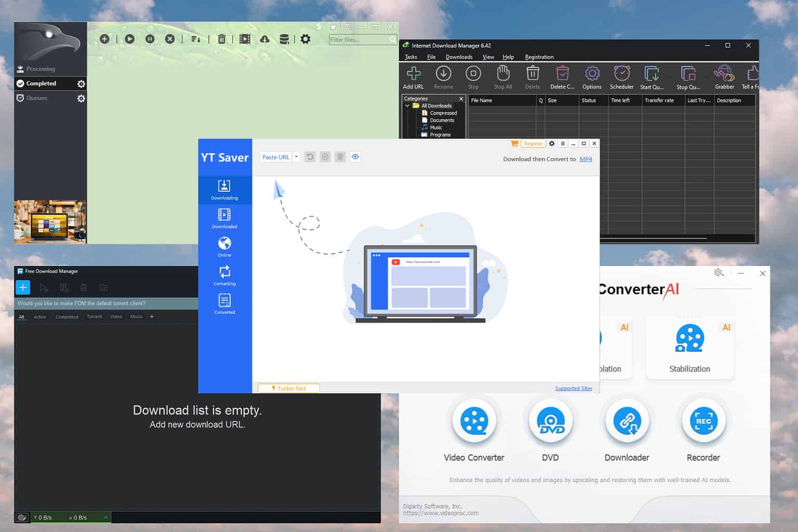Toggle the preview eye icon in YT Saver
The image size is (798, 532).
pos(355,156)
